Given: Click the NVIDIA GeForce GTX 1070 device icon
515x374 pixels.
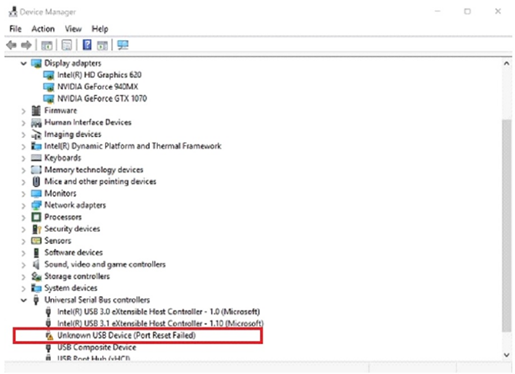Looking at the screenshot, I should pos(49,99).
